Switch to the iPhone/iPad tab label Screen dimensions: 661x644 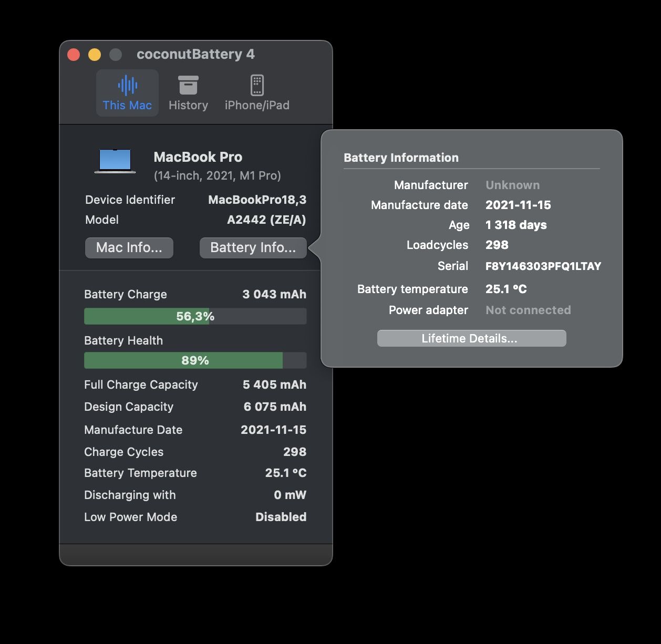[x=257, y=105]
